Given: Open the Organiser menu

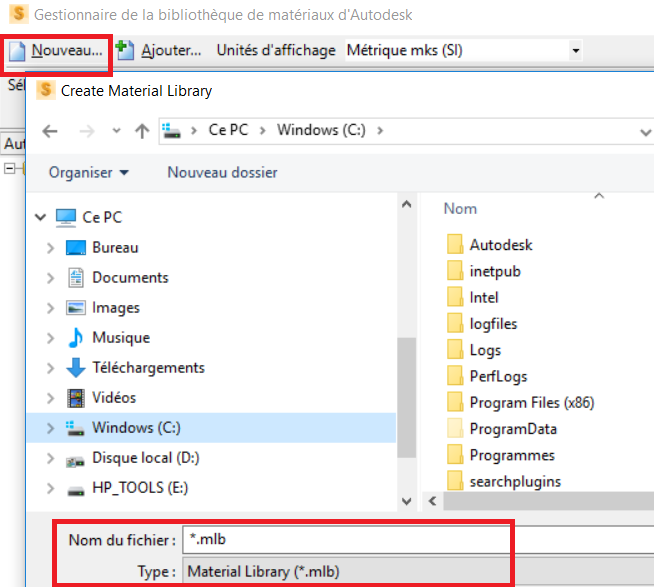Looking at the screenshot, I should point(89,172).
